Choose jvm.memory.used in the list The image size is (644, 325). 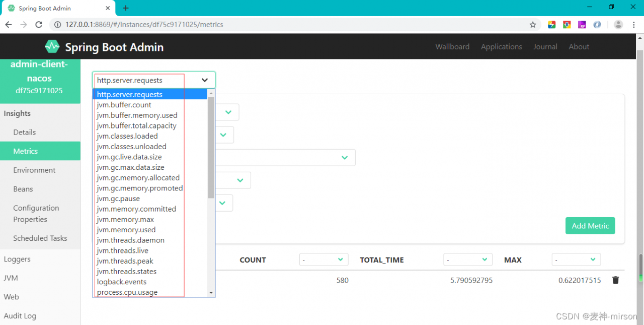(150, 230)
